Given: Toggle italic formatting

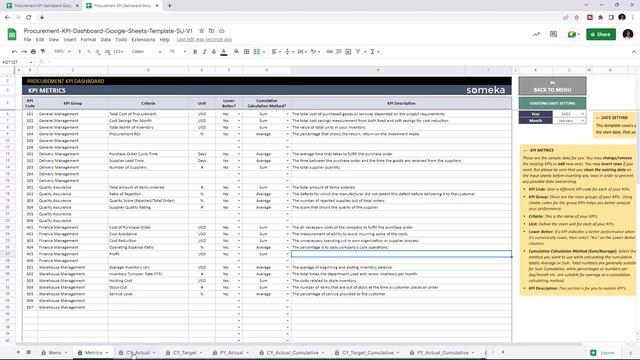Looking at the screenshot, I should click(x=204, y=52).
